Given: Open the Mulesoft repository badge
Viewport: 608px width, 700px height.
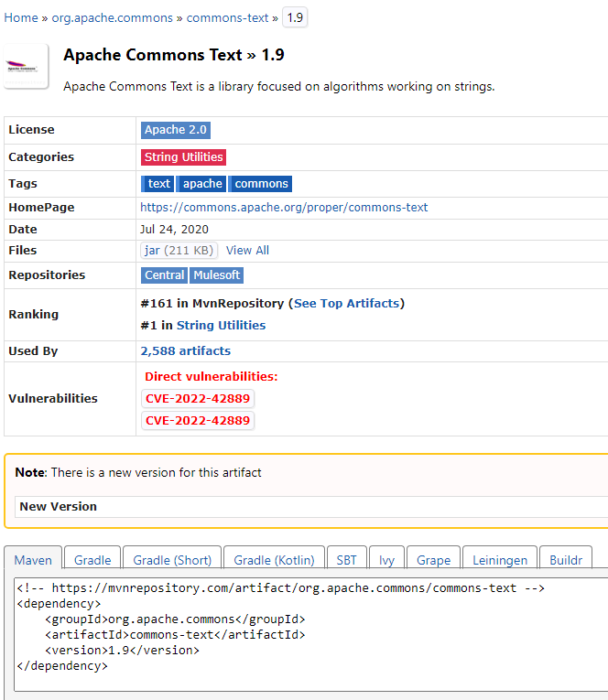Looking at the screenshot, I should pyautogui.click(x=217, y=275).
